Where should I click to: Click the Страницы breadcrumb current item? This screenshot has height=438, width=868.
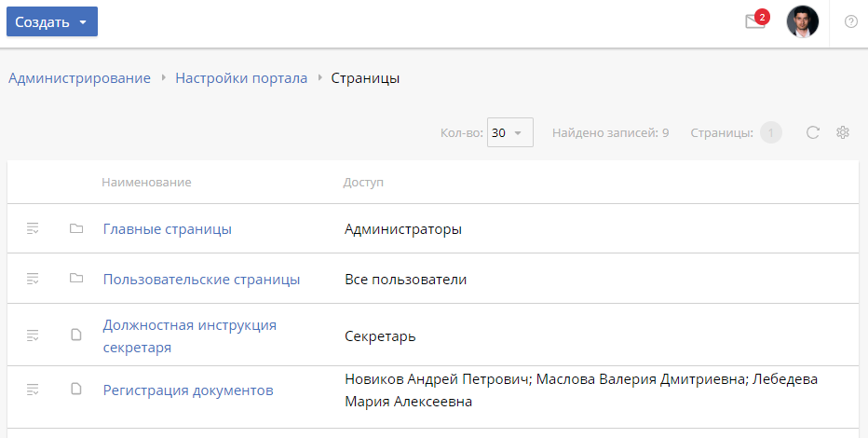click(365, 78)
